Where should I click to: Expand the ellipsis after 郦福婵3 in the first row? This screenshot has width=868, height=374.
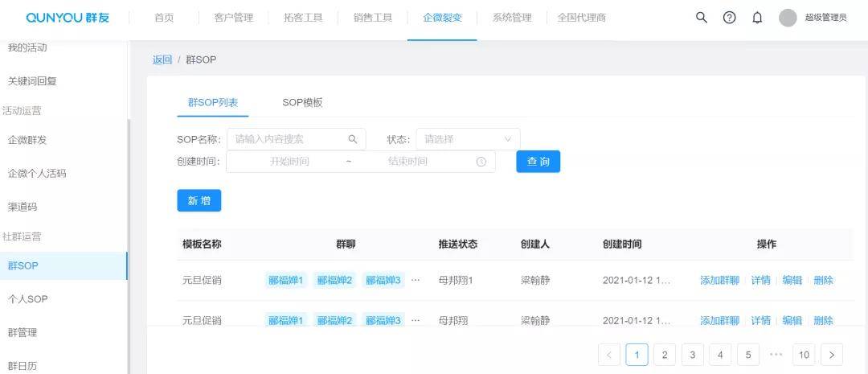(416, 280)
